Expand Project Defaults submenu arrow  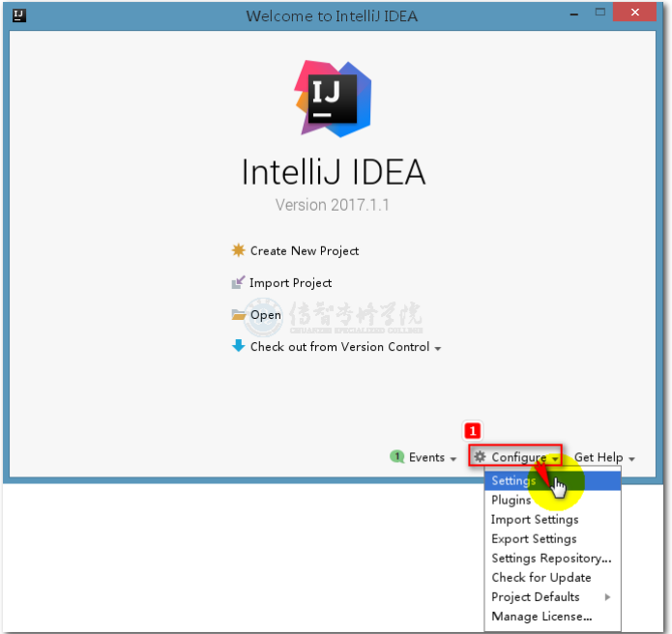click(x=607, y=596)
